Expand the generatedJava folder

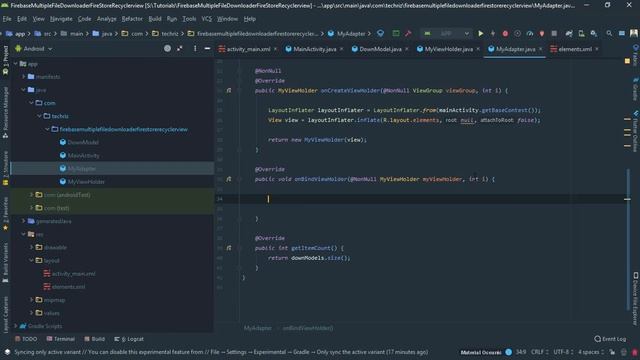[x=24, y=221]
